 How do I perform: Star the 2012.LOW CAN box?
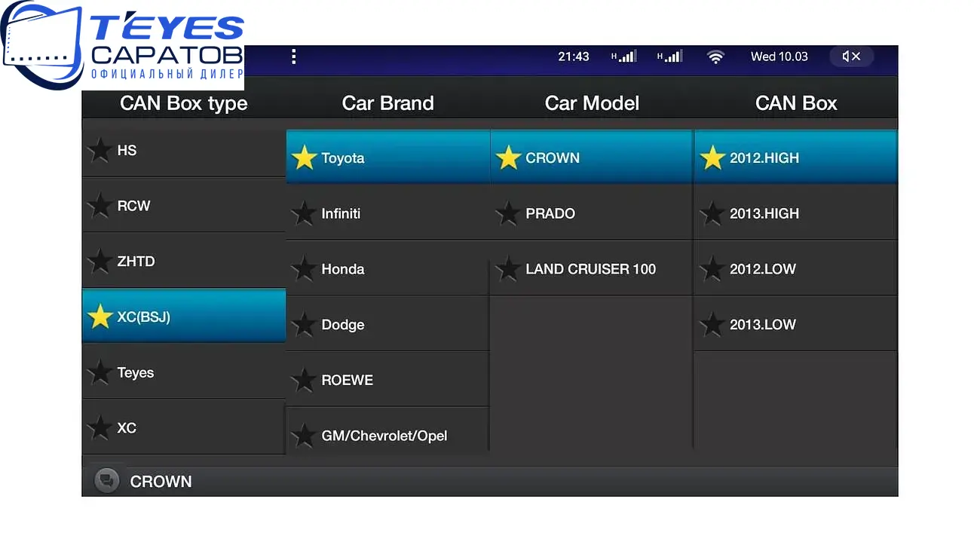click(x=712, y=269)
